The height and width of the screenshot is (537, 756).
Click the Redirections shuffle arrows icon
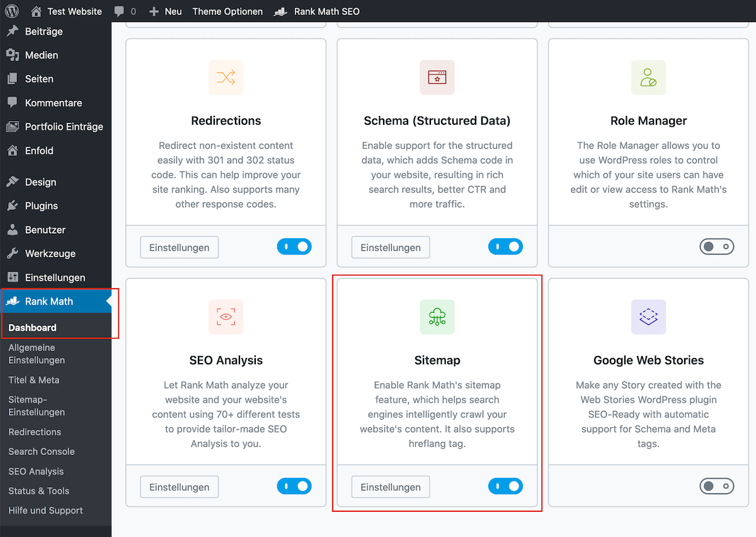tap(226, 78)
